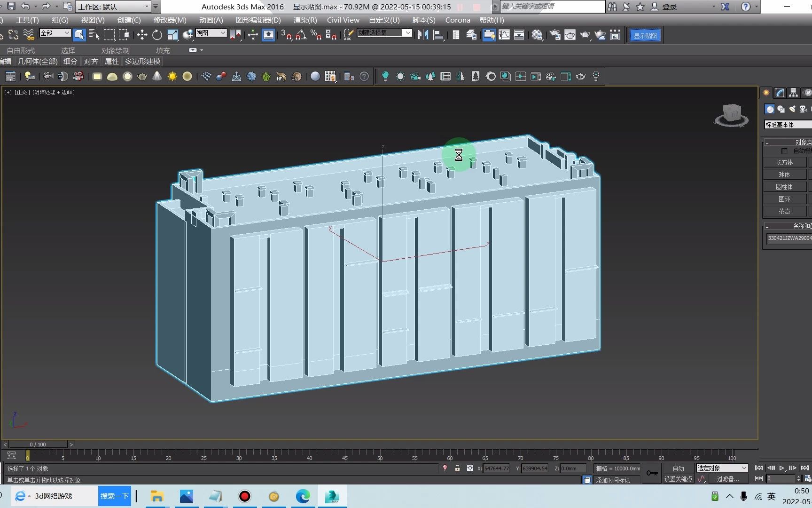812x508 pixels.
Task: Click the 显示贴图 button
Action: pyautogui.click(x=645, y=36)
